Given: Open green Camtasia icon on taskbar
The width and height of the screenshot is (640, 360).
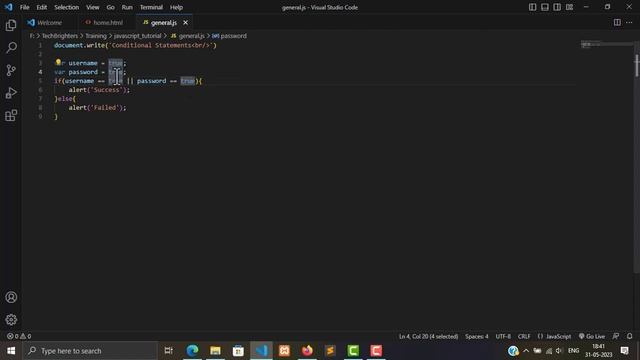Looking at the screenshot, I should point(353,351).
